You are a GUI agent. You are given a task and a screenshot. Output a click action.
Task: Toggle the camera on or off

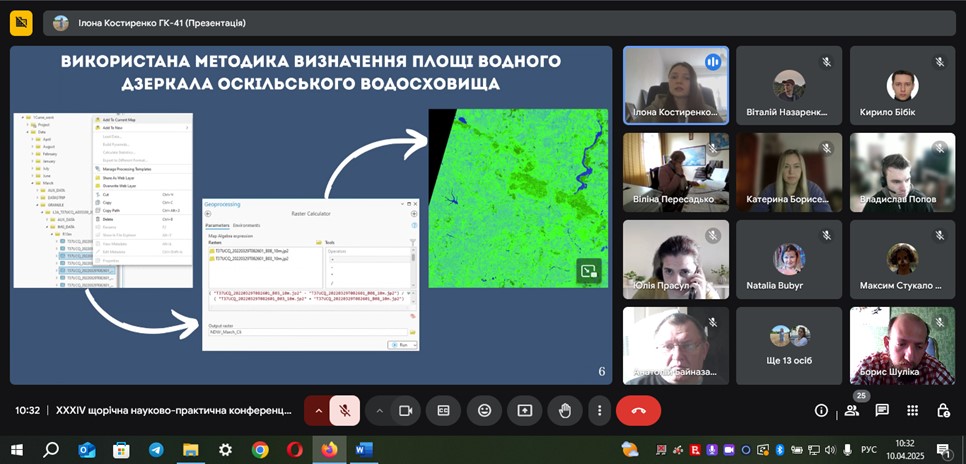[406, 410]
